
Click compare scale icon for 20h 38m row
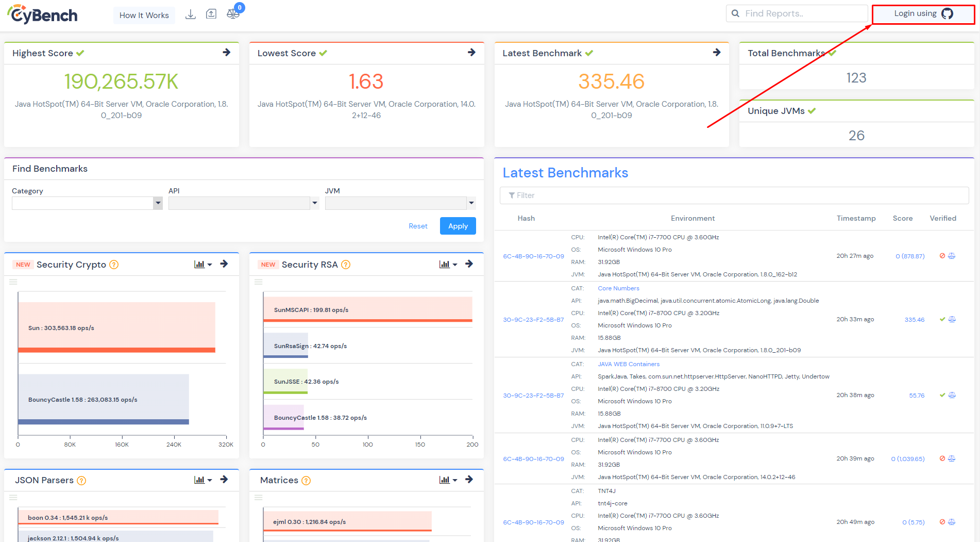952,395
